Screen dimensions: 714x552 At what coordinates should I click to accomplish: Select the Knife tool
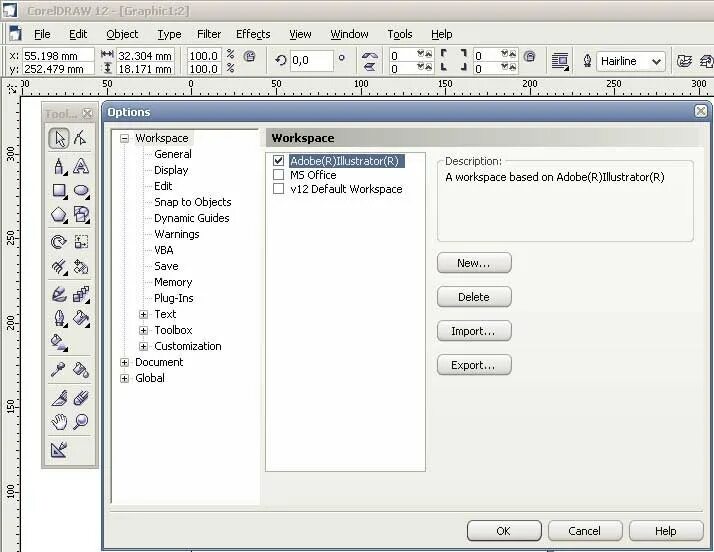(59, 399)
